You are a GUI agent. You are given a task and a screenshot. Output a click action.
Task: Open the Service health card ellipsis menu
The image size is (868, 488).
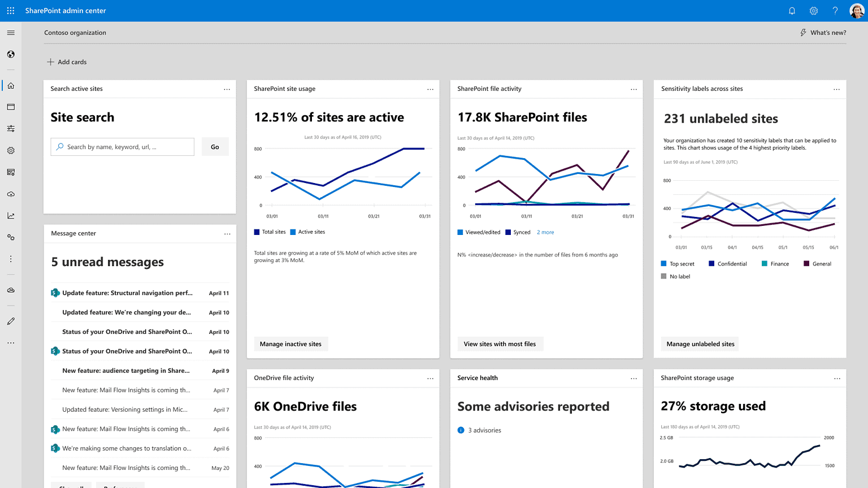click(x=633, y=378)
